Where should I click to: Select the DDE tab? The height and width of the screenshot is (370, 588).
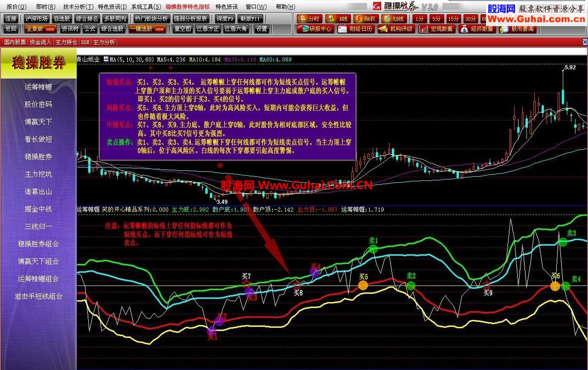point(85,42)
